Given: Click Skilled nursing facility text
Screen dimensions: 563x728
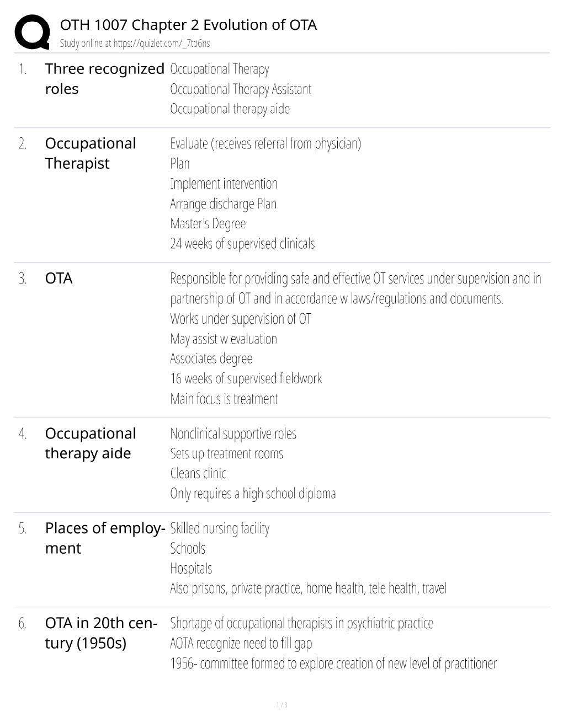Looking at the screenshot, I should [220, 528].
